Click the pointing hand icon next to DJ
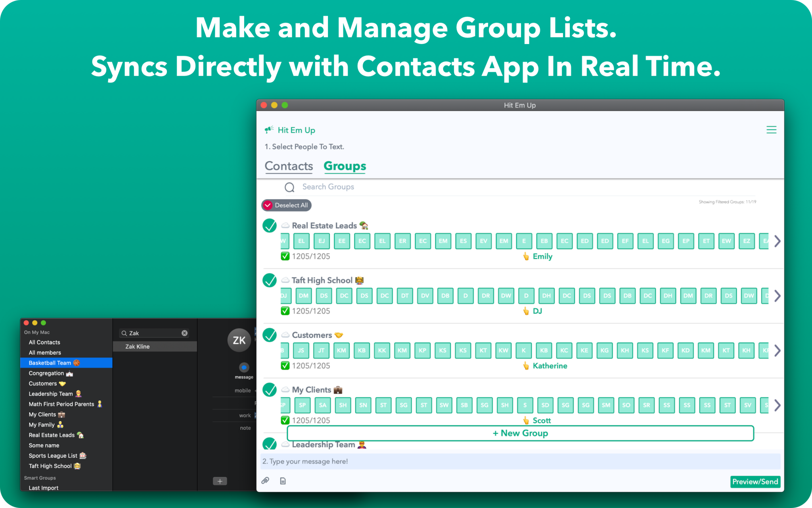Screen dimensions: 812x508 coord(526,311)
